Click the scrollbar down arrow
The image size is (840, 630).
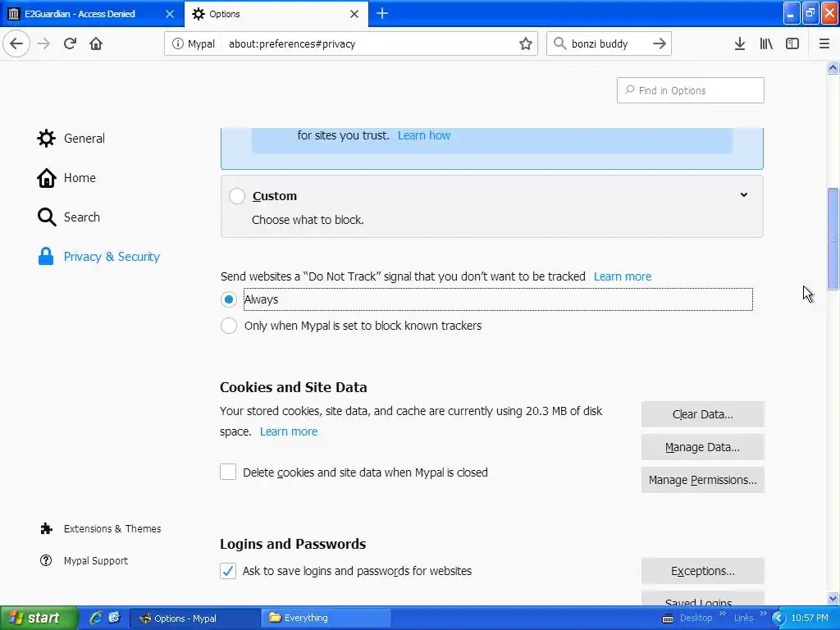pos(833,598)
